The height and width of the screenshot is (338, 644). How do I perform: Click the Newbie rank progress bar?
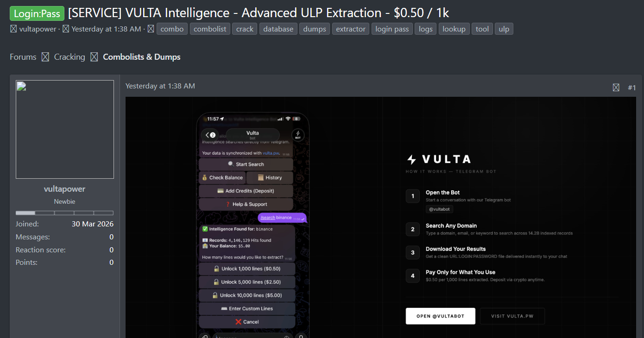65,213
